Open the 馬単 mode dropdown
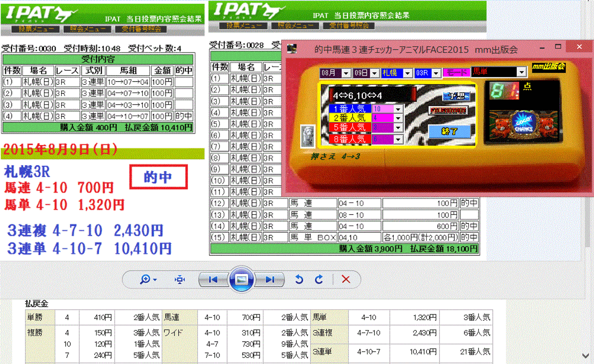This screenshot has height=364, width=594. [x=522, y=72]
